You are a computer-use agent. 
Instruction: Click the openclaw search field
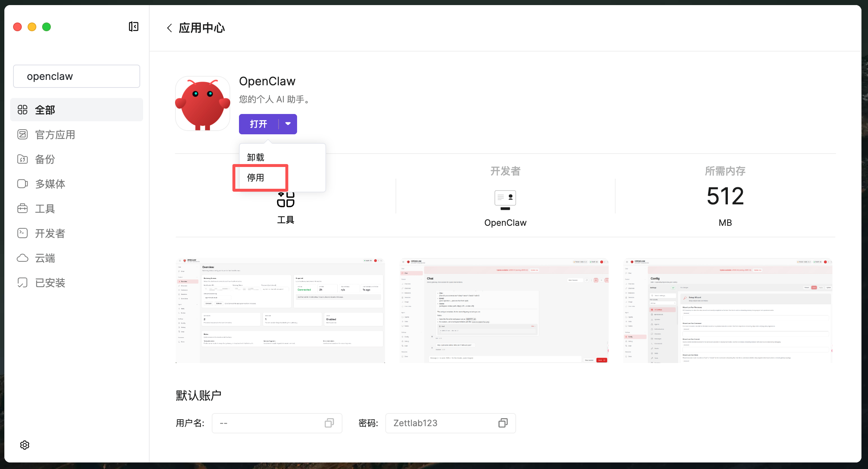77,76
